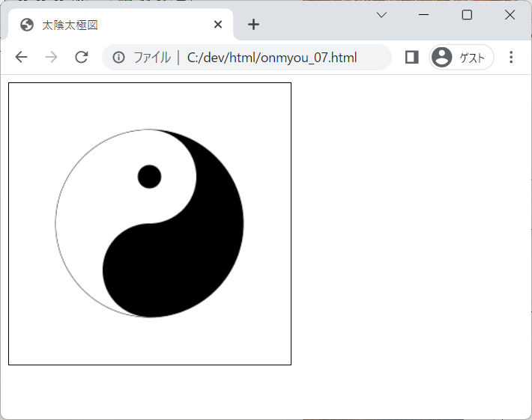Screen dimensions: 532x420
Task: Select the 太陰太極図 tab
Action: click(x=121, y=25)
